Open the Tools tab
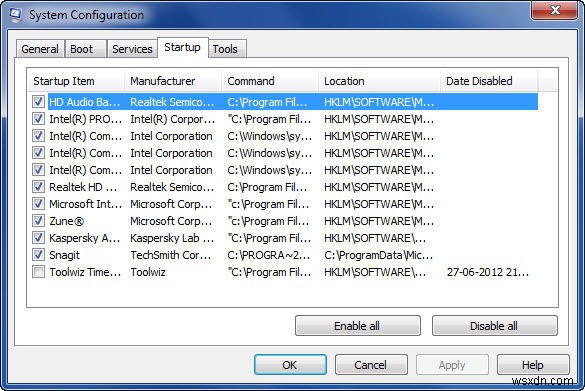 pyautogui.click(x=227, y=49)
